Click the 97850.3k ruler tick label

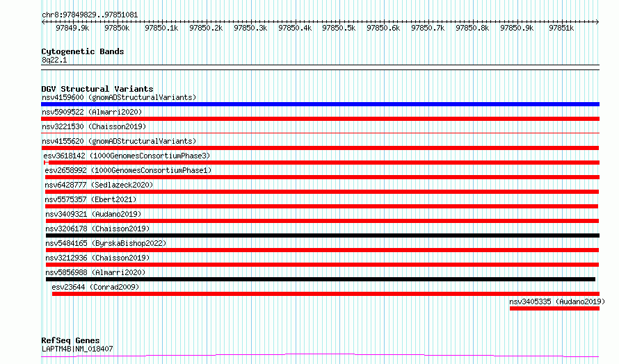coord(250,28)
